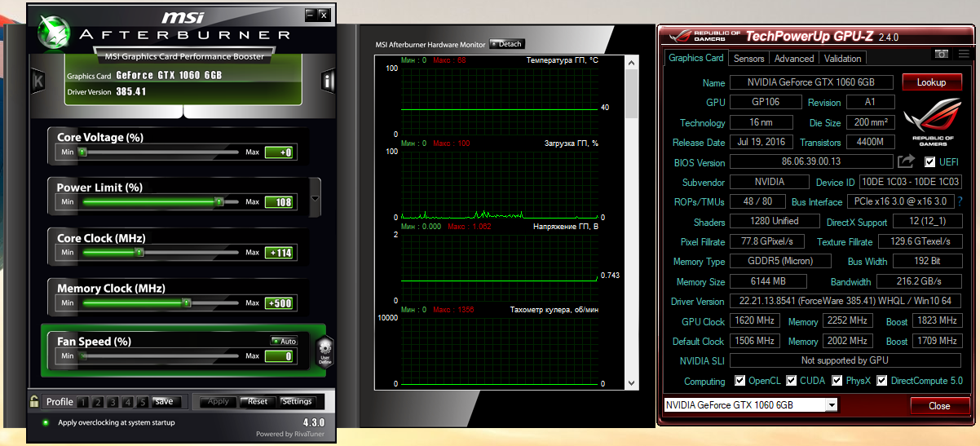This screenshot has height=446, width=980.
Task: Switch to the Advanced tab
Action: [794, 59]
